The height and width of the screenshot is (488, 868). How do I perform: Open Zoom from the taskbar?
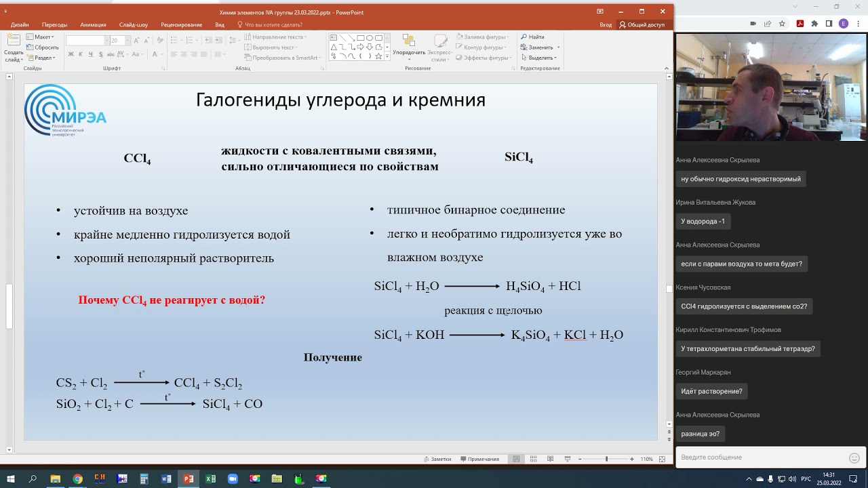[233, 479]
